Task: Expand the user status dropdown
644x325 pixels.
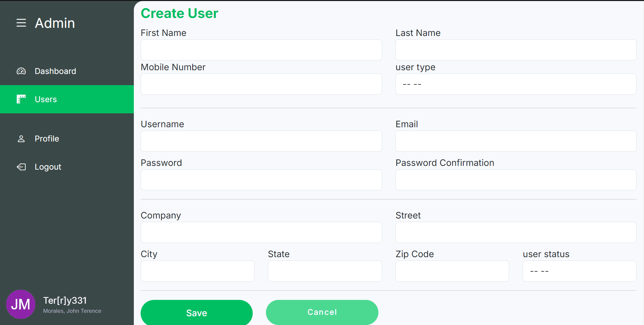Action: click(579, 271)
